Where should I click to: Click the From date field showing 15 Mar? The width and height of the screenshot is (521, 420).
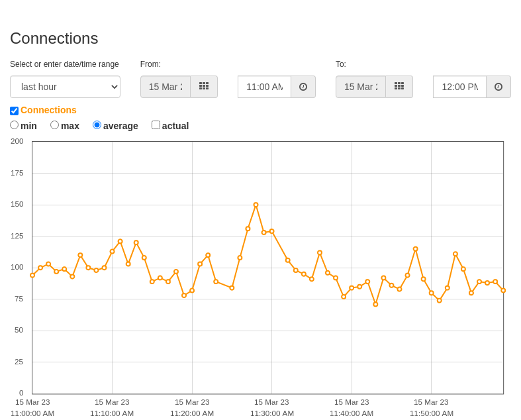click(x=166, y=87)
